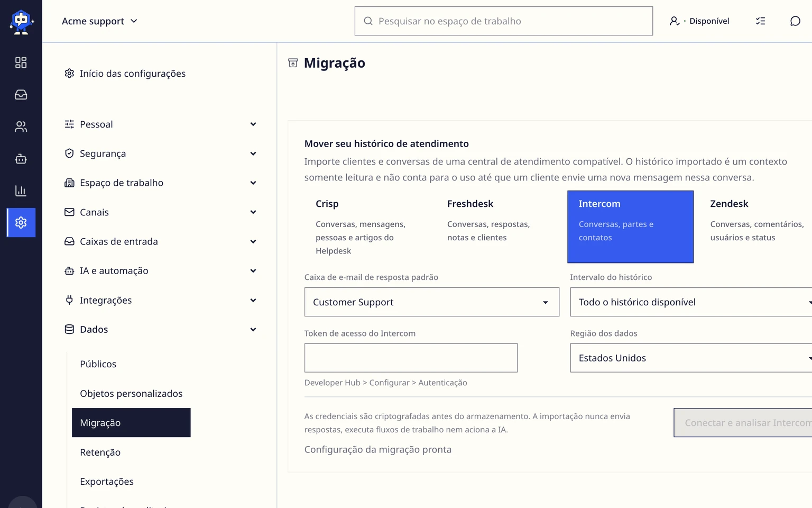
Task: Click the envelope icon next to Canais
Action: click(x=69, y=212)
